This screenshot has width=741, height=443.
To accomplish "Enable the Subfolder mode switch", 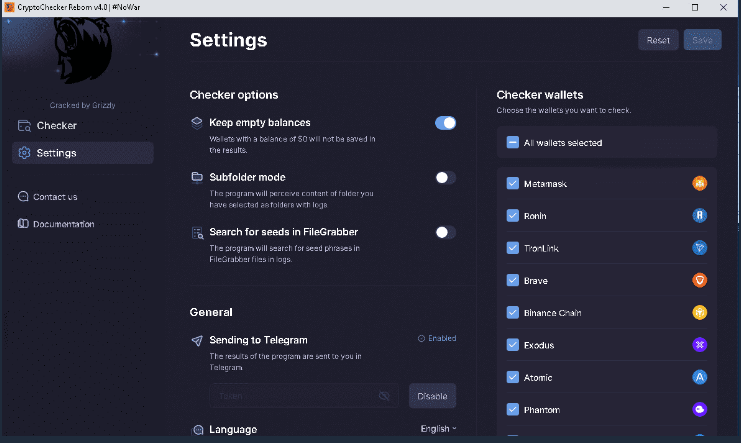I will (445, 177).
